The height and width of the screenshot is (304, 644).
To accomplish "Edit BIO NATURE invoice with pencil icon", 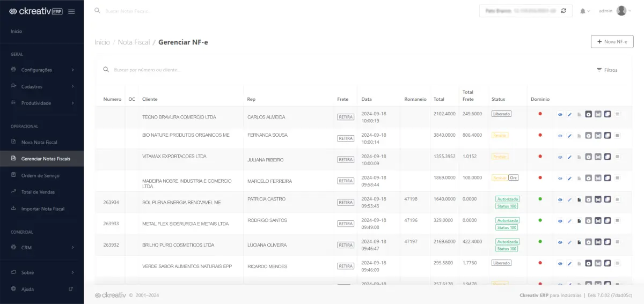I will [569, 136].
